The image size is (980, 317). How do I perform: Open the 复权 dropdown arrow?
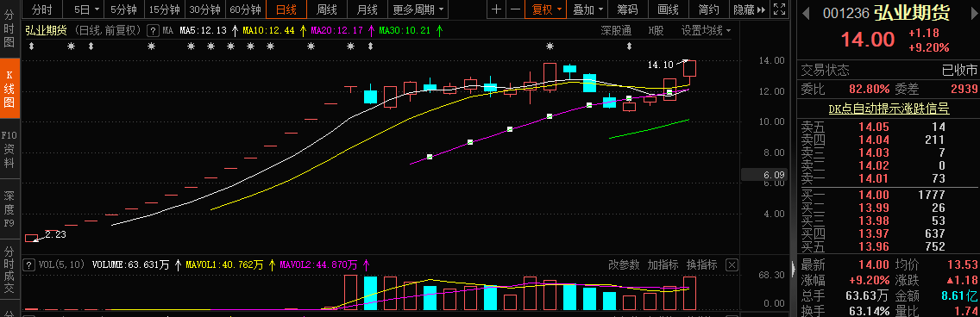[x=559, y=10]
